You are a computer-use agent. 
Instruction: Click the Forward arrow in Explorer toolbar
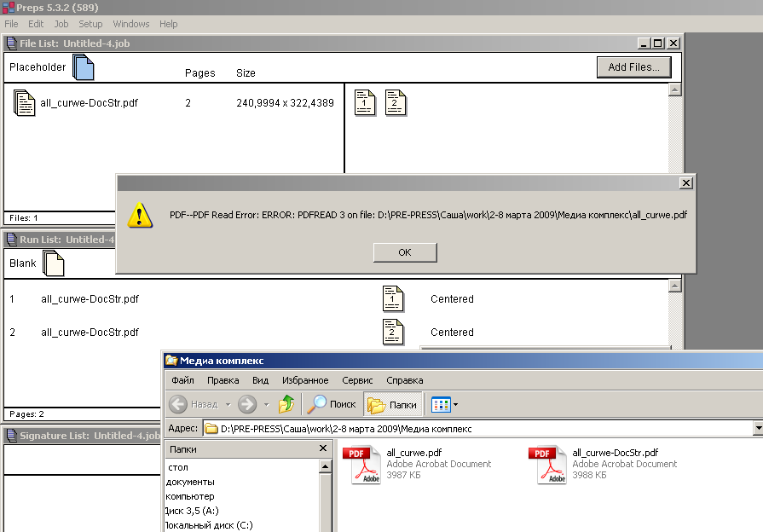click(x=247, y=404)
